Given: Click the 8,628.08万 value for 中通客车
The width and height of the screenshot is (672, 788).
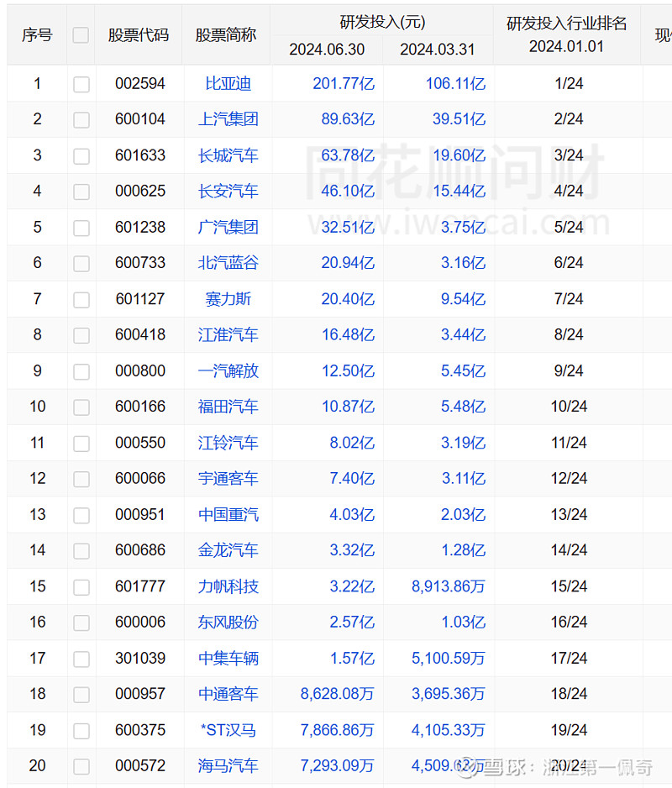Looking at the screenshot, I should (x=337, y=694).
